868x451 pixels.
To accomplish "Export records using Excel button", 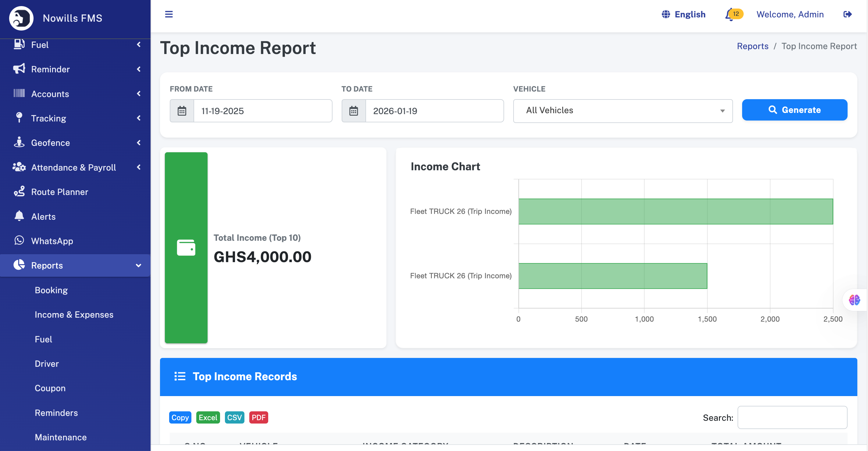I will pyautogui.click(x=208, y=418).
